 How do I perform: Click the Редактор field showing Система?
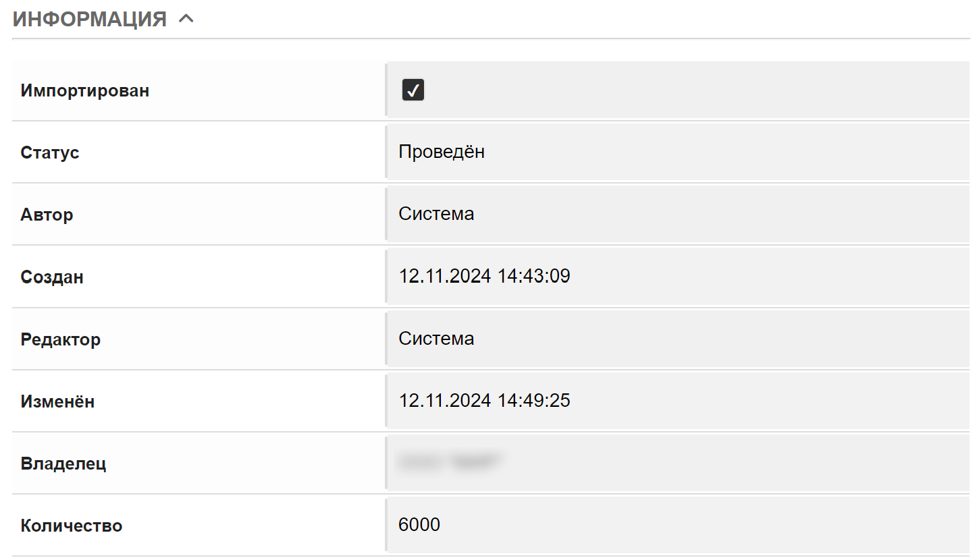coord(677,338)
